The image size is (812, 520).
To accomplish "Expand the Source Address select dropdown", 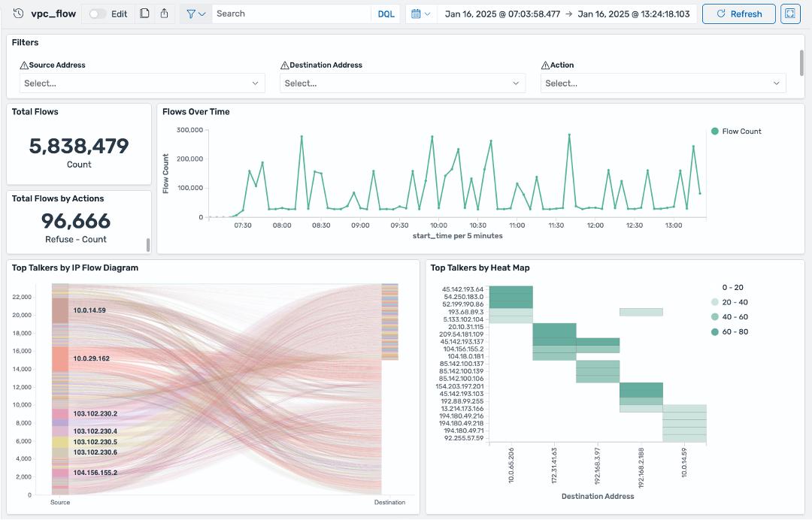I will coord(142,83).
